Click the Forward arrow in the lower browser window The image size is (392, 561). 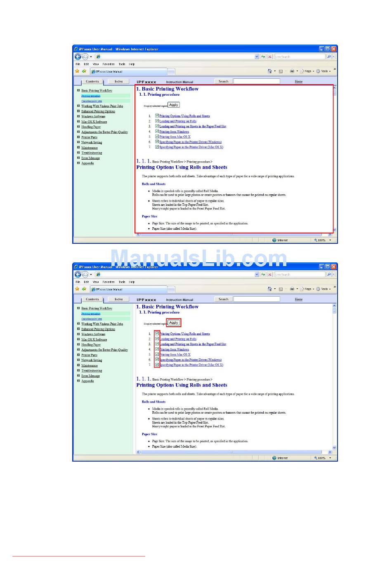(x=85, y=275)
